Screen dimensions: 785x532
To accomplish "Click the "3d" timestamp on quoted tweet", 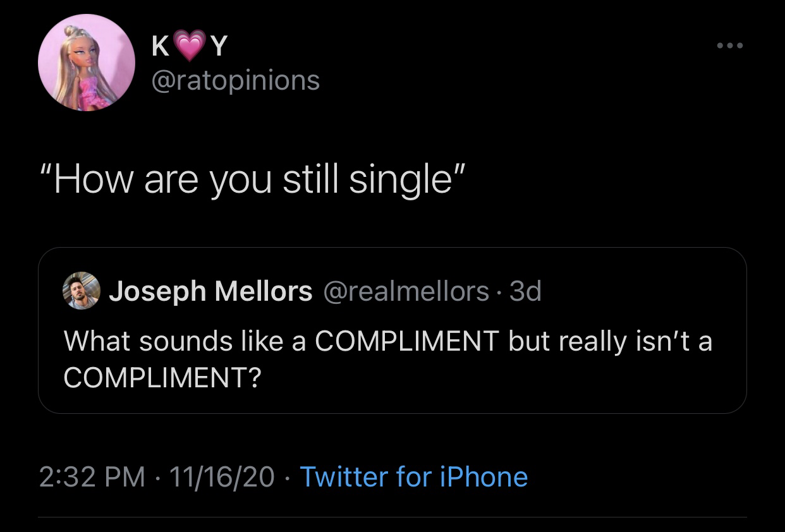I will pos(525,291).
